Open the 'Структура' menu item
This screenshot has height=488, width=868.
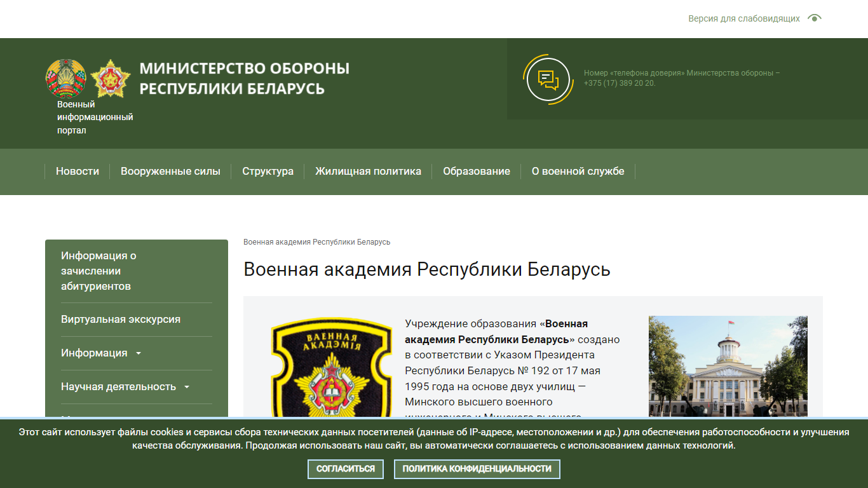[268, 171]
